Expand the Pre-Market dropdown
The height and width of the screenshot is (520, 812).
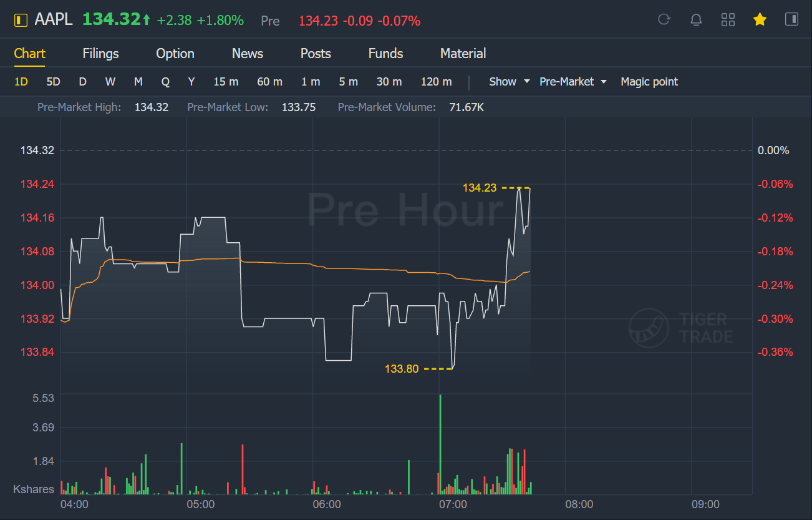click(x=573, y=82)
